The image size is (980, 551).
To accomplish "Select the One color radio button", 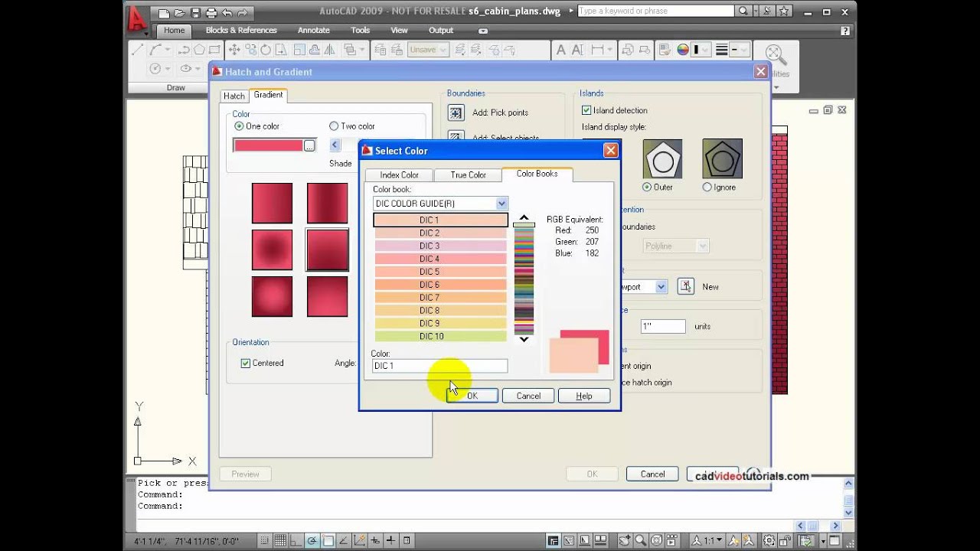I will [x=240, y=126].
